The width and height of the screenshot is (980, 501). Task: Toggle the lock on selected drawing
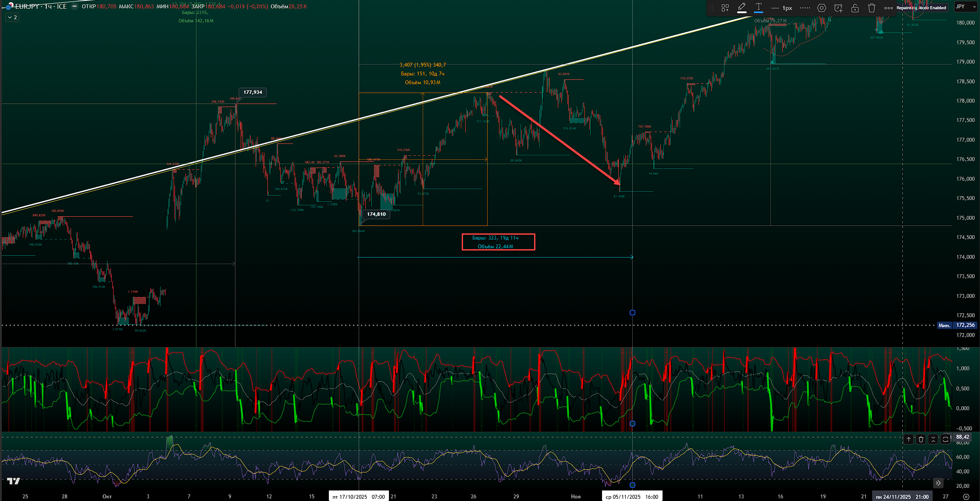[x=855, y=8]
